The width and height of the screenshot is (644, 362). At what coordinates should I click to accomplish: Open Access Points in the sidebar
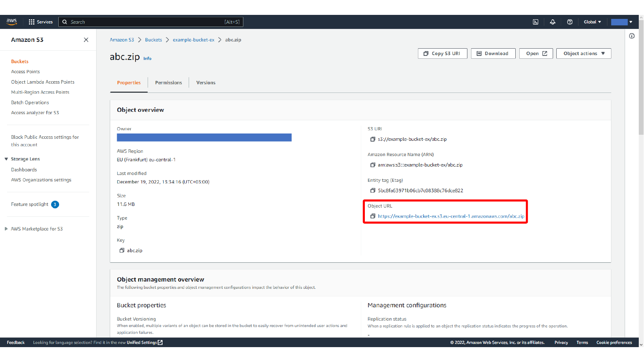[x=25, y=72]
